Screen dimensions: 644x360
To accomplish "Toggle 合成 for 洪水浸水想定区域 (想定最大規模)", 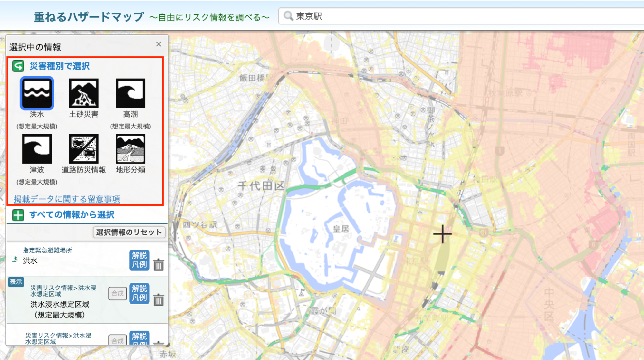I will point(117,293).
